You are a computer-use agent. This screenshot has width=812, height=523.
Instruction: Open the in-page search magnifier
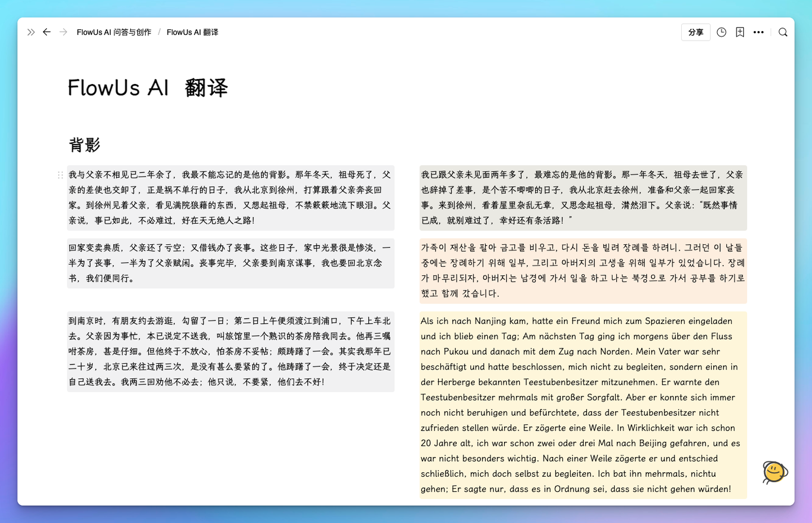783,32
